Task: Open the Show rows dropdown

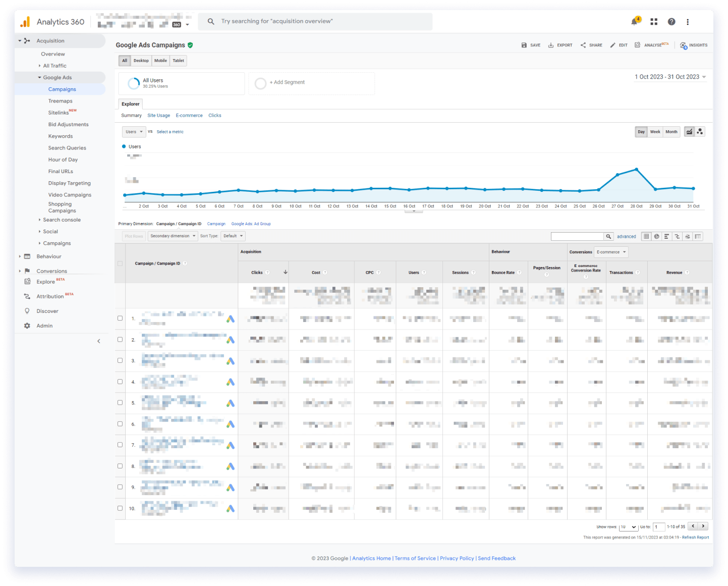Action: tap(628, 527)
